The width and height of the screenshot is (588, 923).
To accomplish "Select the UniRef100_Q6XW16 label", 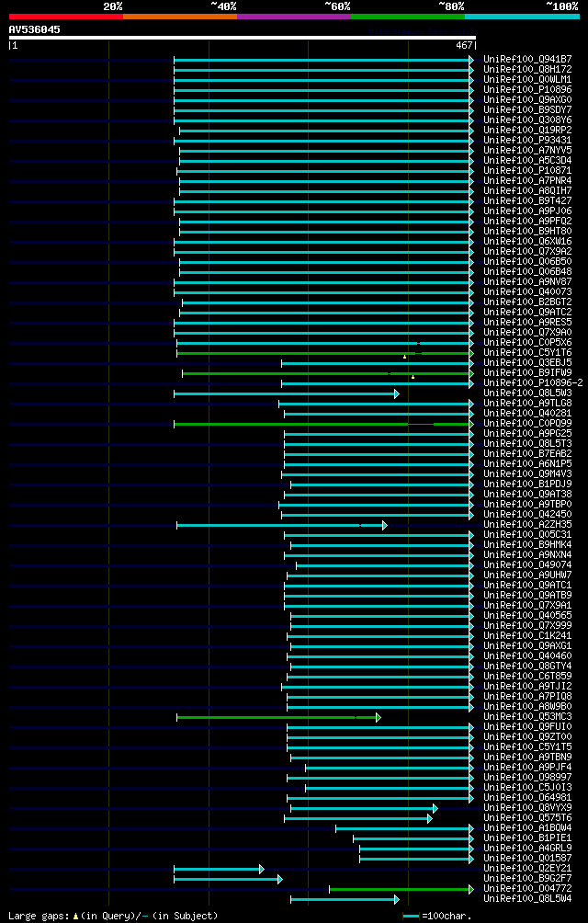I will pyautogui.click(x=527, y=242).
